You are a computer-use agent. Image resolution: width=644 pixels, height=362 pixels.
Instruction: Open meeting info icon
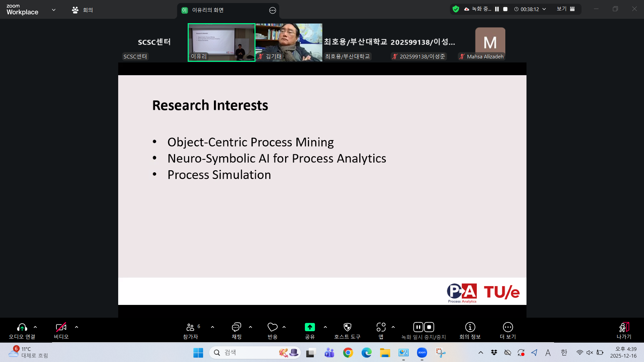[x=470, y=330]
